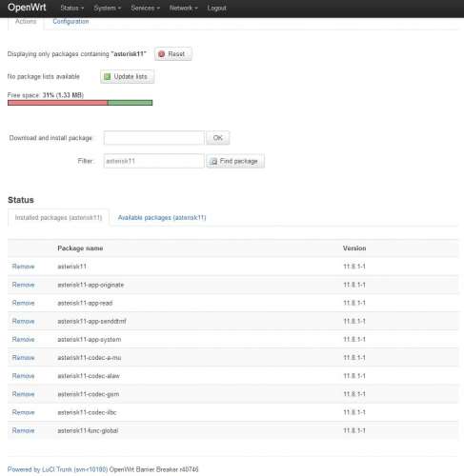Remove asterisk11-app-originate package
This screenshot has height=476, width=464.
tap(23, 285)
